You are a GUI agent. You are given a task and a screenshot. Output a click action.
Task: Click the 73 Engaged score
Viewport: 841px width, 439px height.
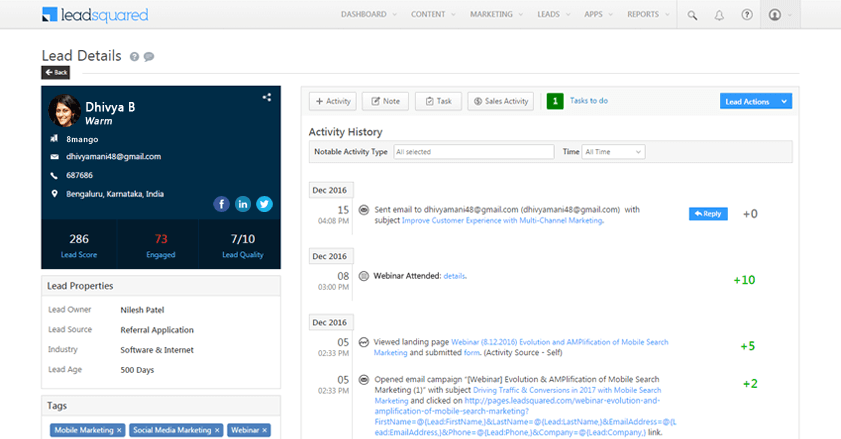point(161,239)
